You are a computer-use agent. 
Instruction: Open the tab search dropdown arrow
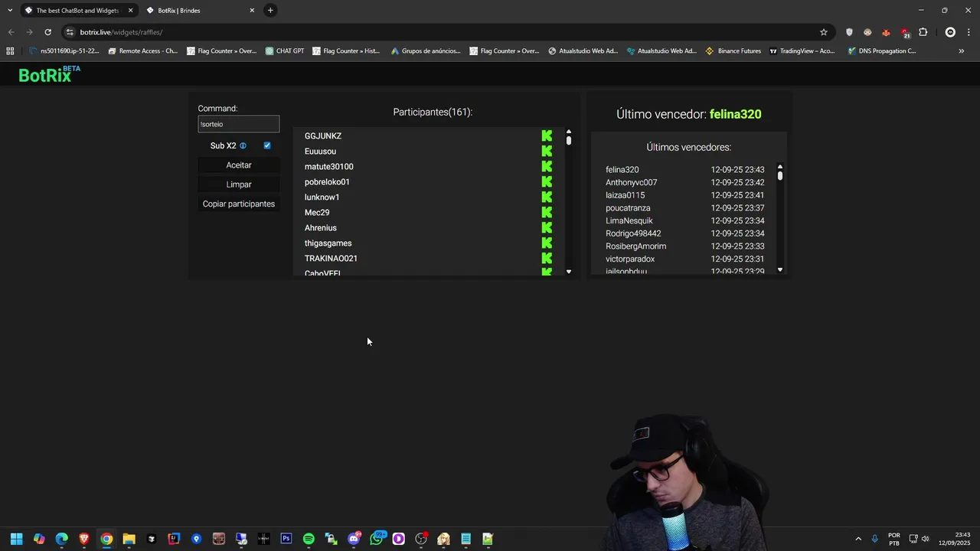(x=10, y=10)
